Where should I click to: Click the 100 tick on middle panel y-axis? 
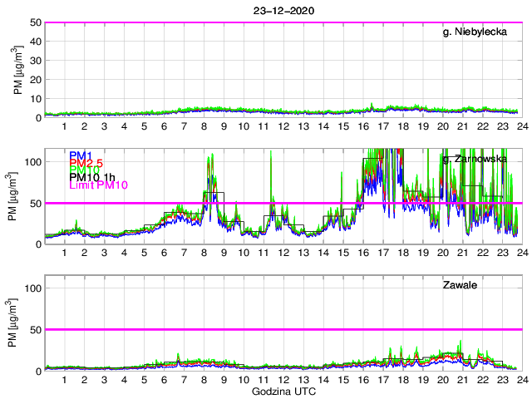(32, 161)
